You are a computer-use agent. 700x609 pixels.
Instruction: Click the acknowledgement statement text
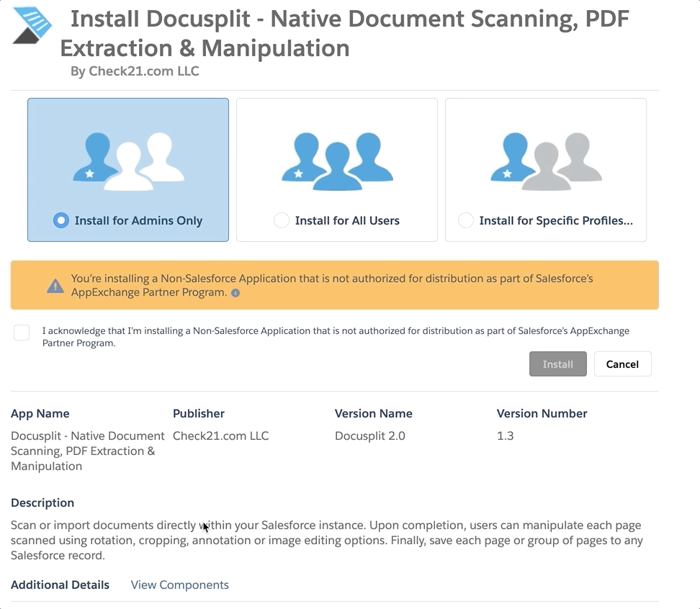(336, 337)
